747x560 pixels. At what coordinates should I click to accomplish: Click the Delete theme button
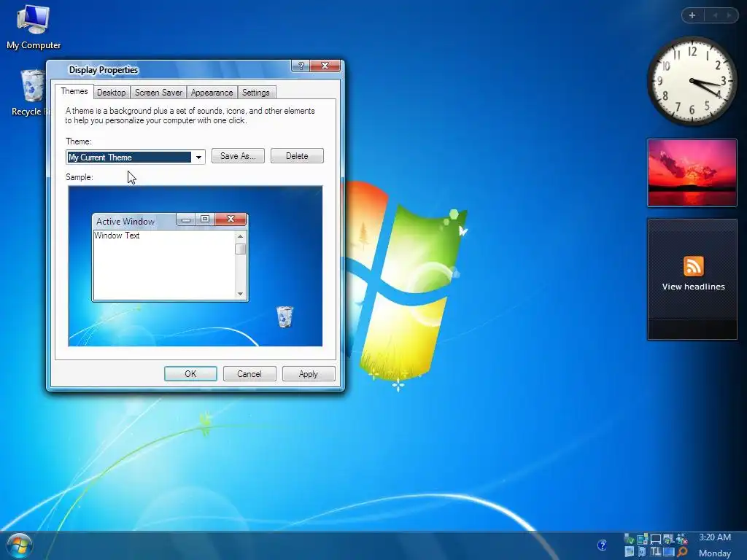pyautogui.click(x=298, y=156)
